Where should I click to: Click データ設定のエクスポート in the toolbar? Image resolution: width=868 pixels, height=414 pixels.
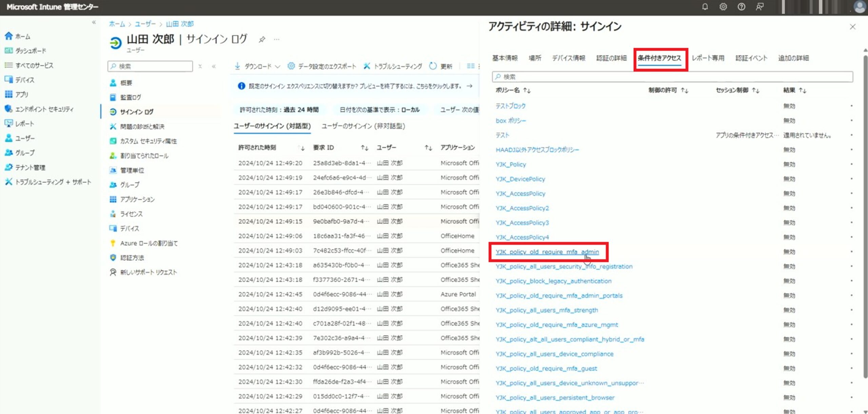322,66
